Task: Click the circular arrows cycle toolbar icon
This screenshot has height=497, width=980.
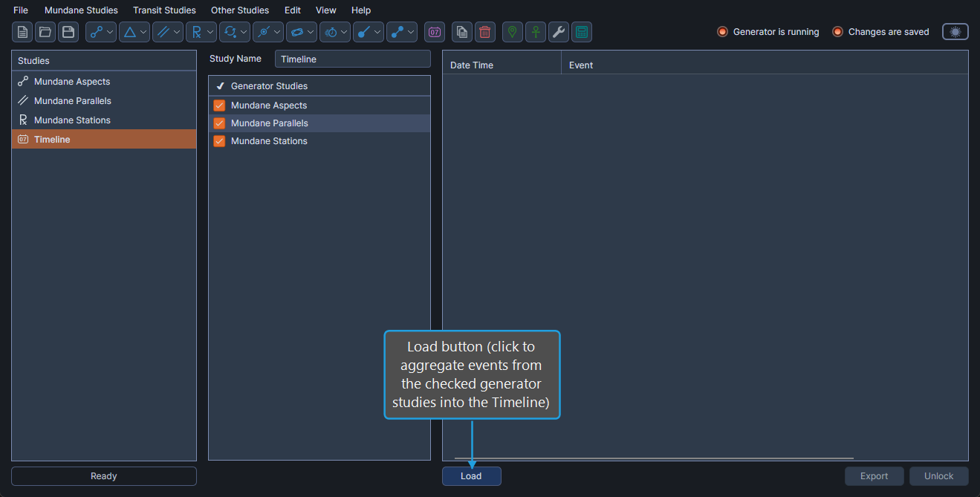Action: click(x=230, y=32)
